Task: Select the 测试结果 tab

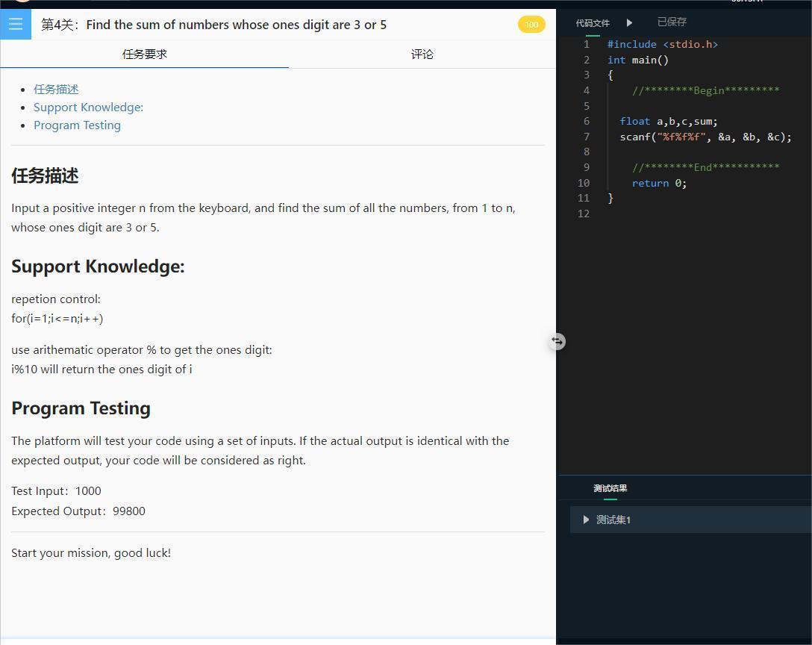Action: coord(610,488)
